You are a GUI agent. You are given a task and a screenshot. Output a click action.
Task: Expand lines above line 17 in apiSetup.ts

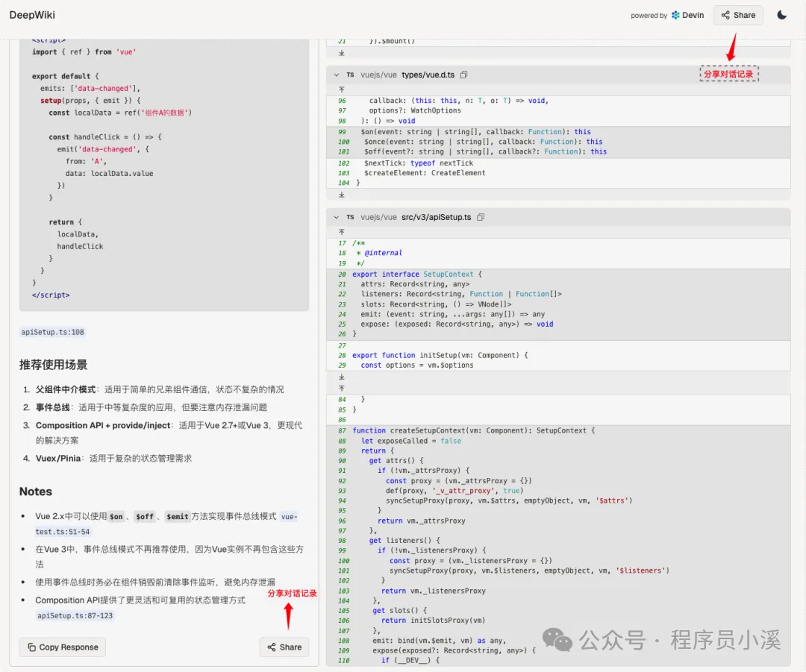[341, 232]
